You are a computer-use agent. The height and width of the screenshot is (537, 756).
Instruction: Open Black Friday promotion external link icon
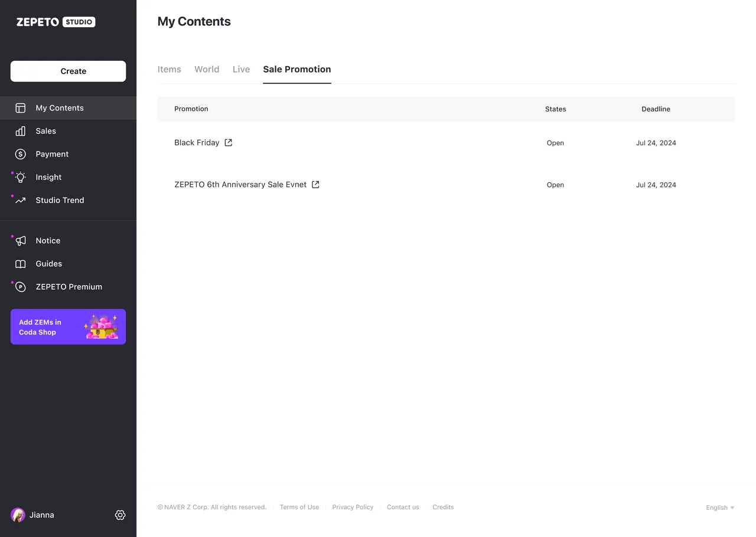tap(229, 142)
